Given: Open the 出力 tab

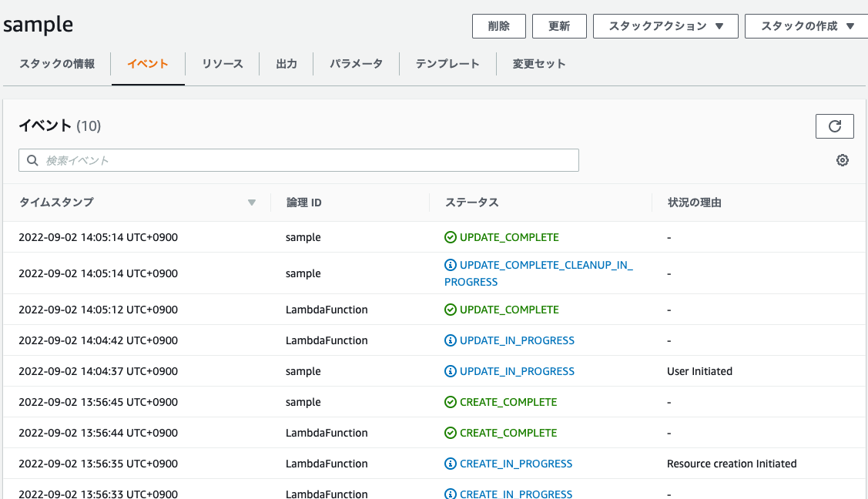Looking at the screenshot, I should click(x=287, y=64).
